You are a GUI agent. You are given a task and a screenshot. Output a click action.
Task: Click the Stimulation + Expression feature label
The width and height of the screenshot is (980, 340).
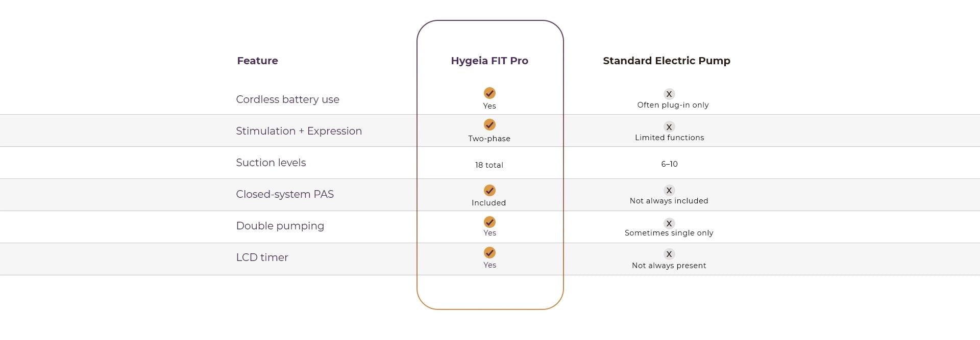pos(299,131)
